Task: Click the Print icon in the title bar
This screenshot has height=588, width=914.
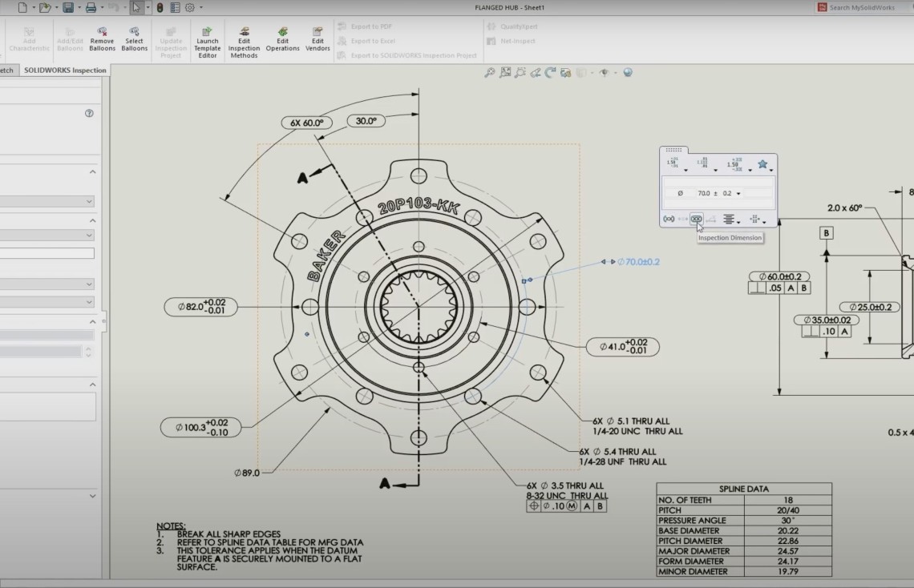Action: (91, 7)
